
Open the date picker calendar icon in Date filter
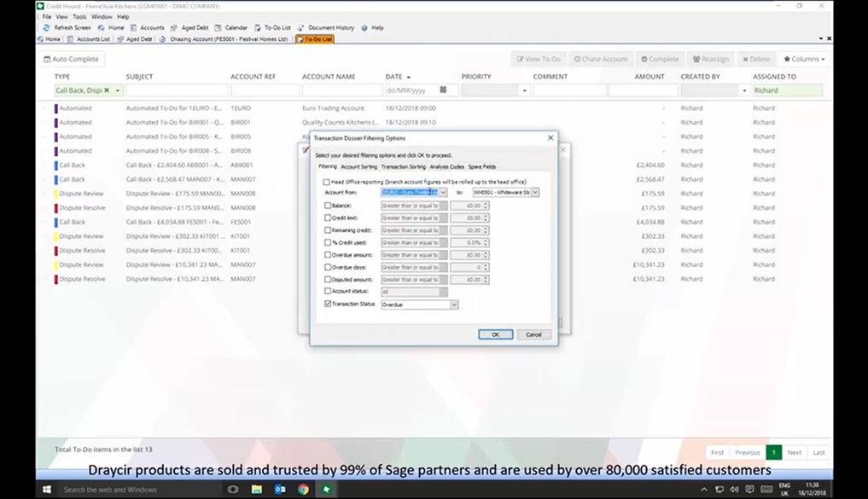[x=443, y=90]
